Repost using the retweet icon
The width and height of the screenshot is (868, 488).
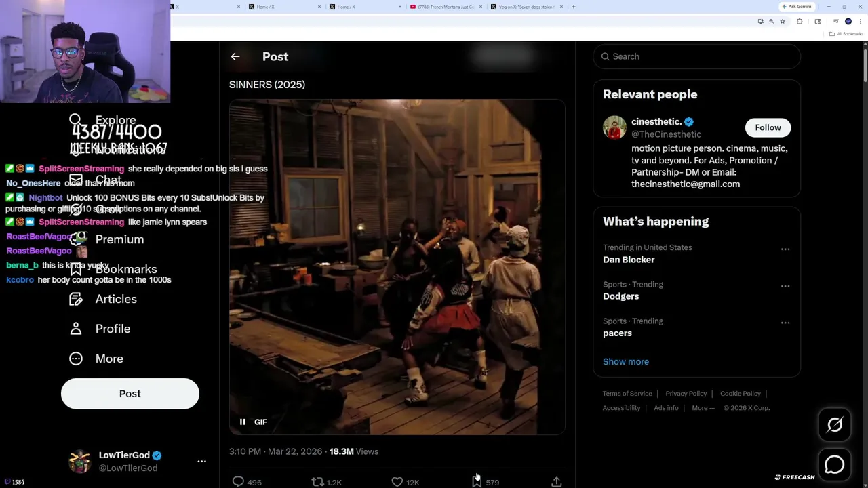point(317,482)
